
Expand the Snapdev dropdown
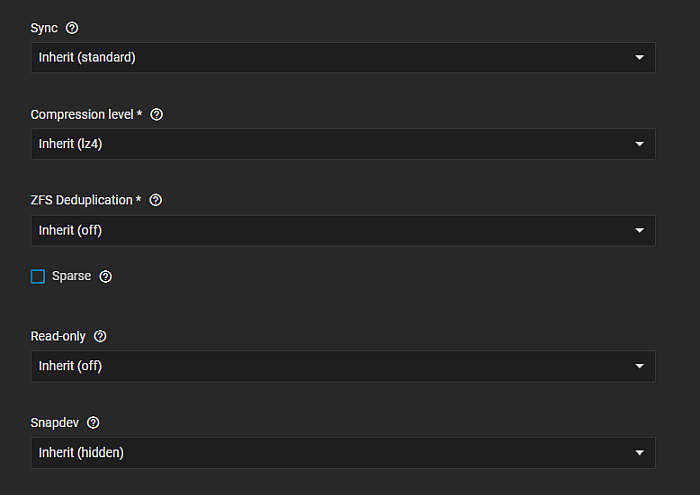point(342,453)
